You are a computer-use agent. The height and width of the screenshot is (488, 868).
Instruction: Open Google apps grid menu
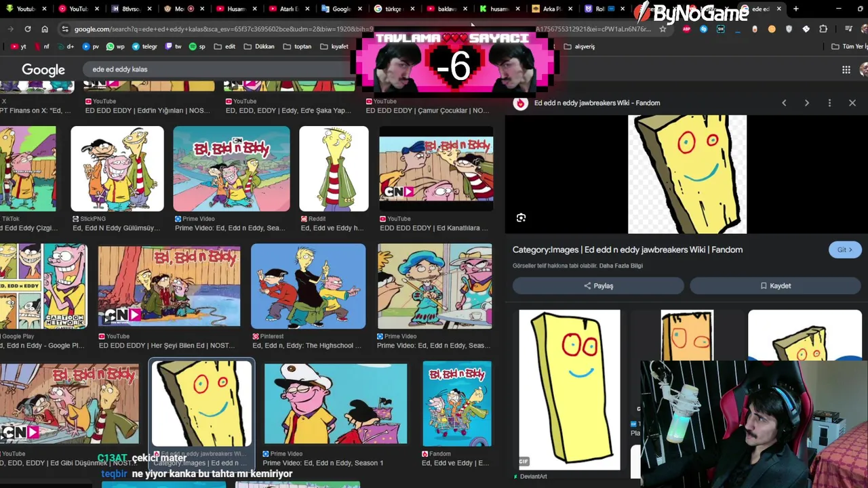pyautogui.click(x=846, y=69)
